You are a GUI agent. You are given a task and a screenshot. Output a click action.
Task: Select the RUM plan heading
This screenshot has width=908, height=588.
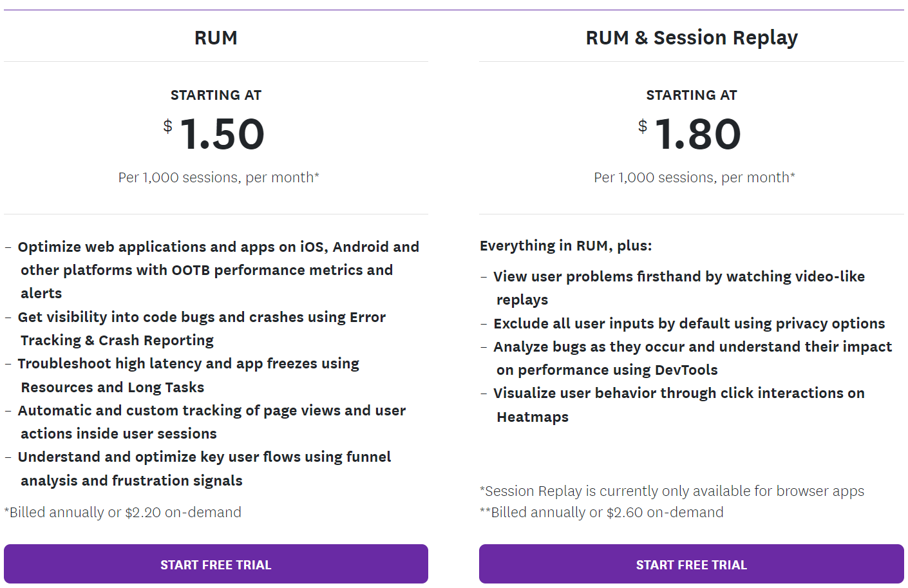pyautogui.click(x=216, y=38)
